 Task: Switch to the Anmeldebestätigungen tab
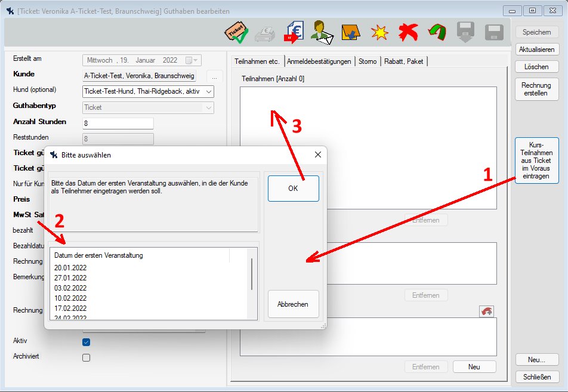(x=319, y=61)
